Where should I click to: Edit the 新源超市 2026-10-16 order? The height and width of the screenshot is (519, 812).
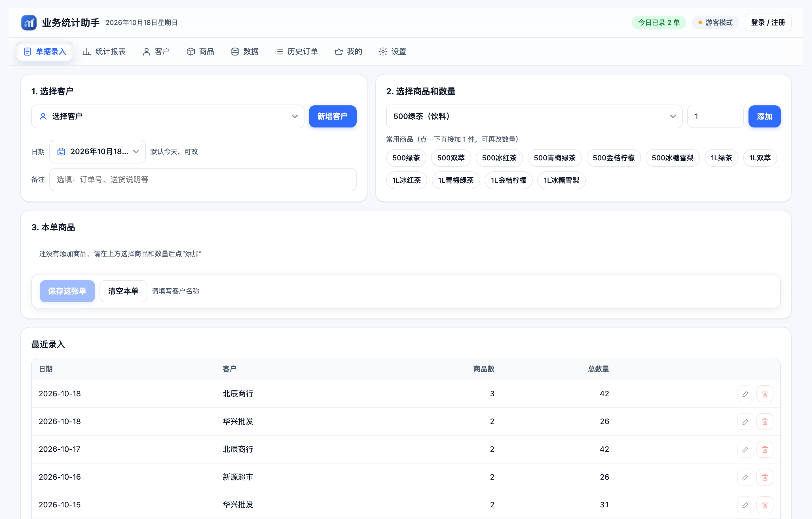745,477
